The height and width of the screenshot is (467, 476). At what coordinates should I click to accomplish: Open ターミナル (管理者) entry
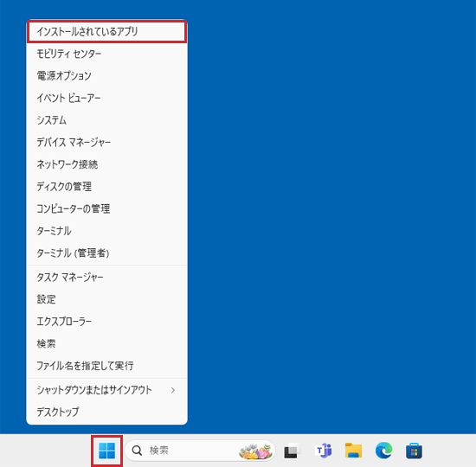[x=106, y=253]
